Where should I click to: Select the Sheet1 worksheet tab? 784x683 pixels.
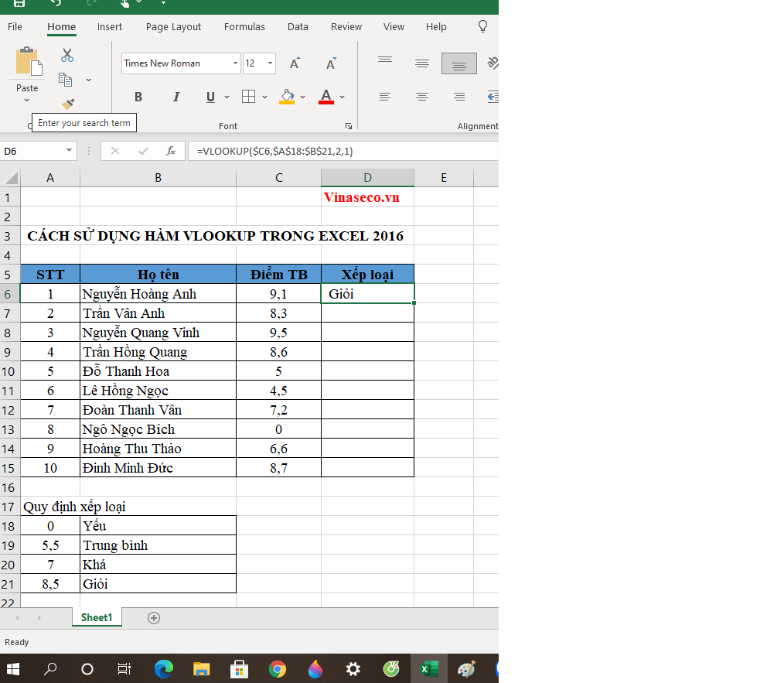(97, 617)
